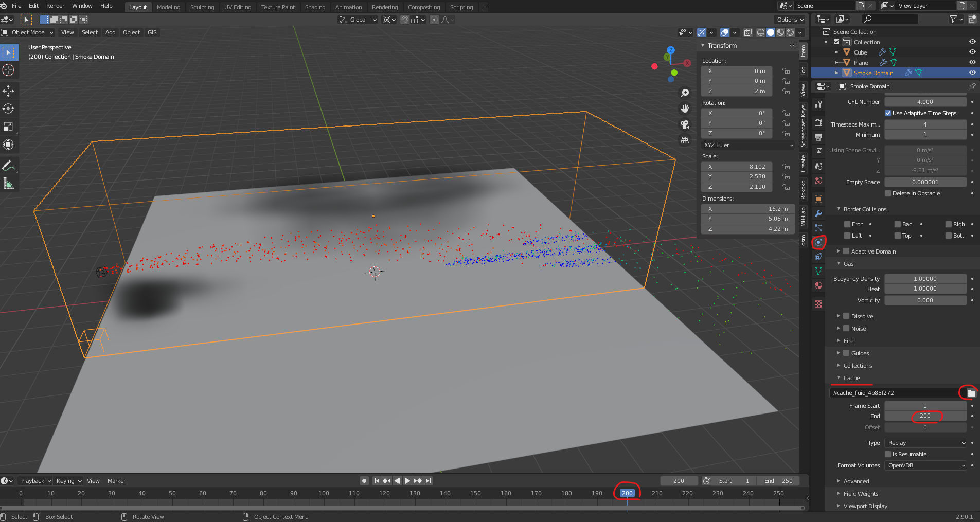This screenshot has width=980, height=522.
Task: Click the current frame 200 marker
Action: coord(627,493)
